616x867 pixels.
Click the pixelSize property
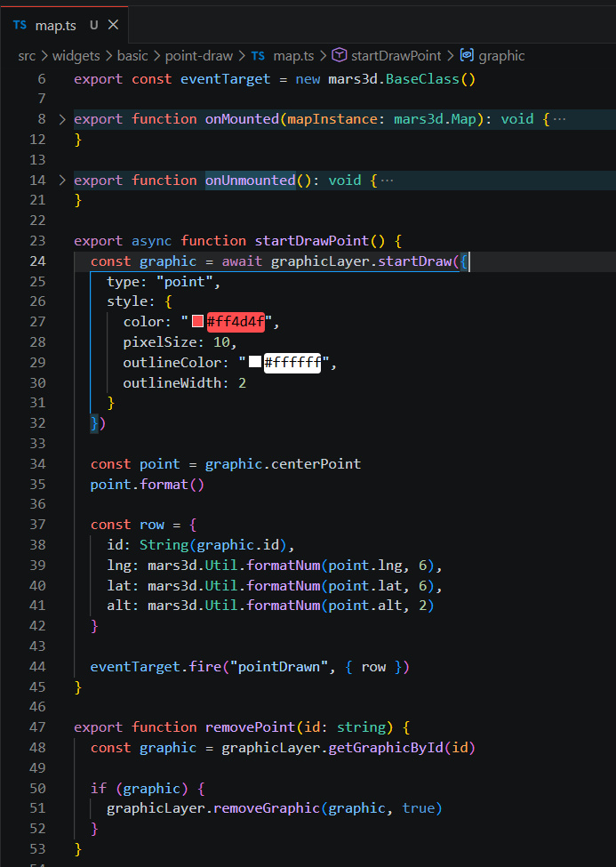click(x=160, y=342)
